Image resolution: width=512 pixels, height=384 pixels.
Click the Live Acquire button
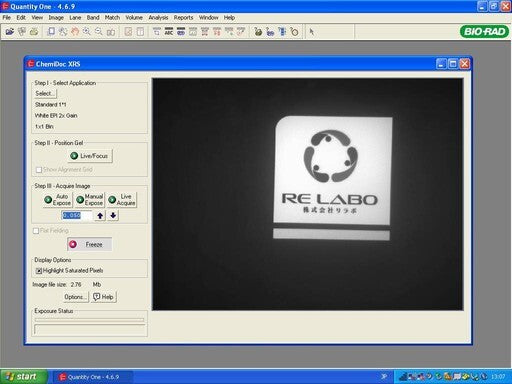click(122, 200)
